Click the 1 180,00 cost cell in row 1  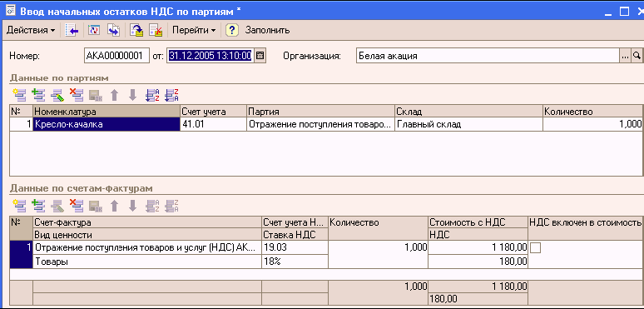(478, 247)
